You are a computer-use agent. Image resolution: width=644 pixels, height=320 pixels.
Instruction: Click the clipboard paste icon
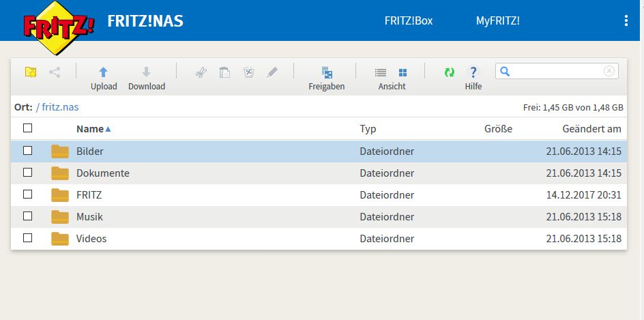[224, 73]
